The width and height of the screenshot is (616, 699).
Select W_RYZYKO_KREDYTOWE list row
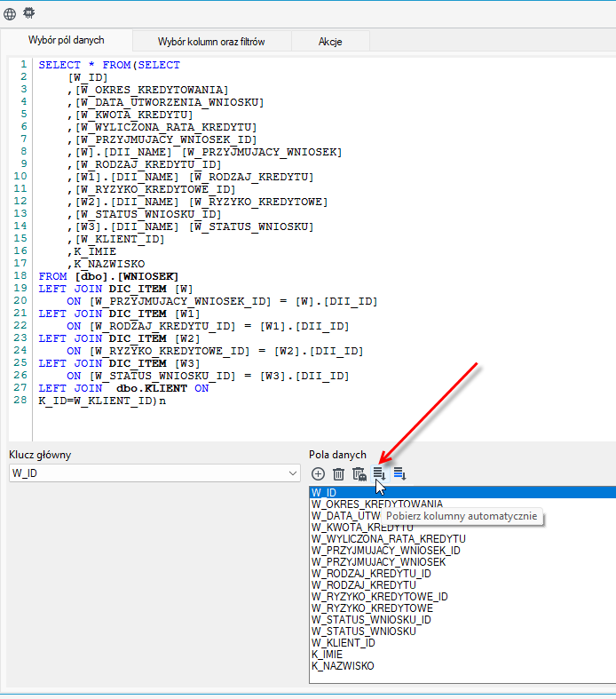[x=462, y=608]
